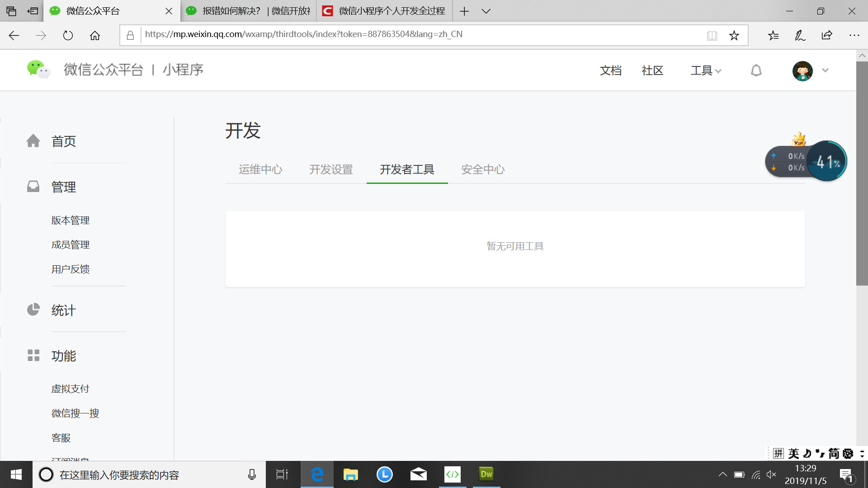Expand the account avatar dropdown arrow
This screenshot has height=488, width=868.
(x=825, y=70)
